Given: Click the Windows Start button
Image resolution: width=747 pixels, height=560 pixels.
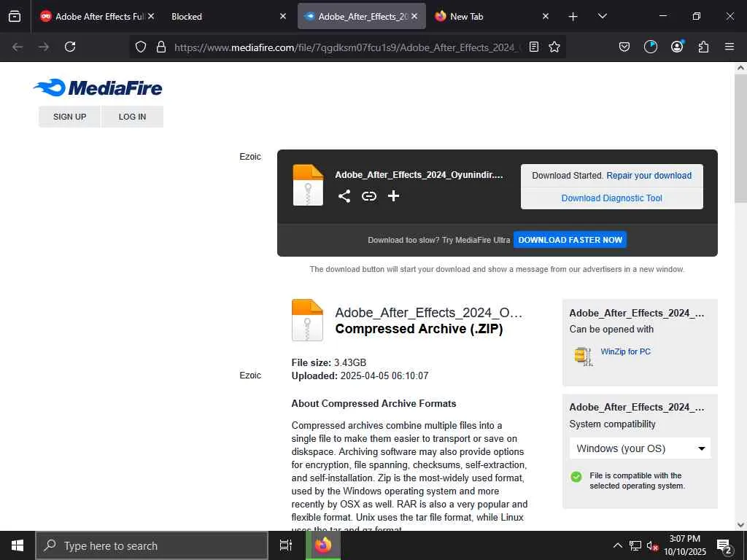Looking at the screenshot, I should pyautogui.click(x=18, y=545).
